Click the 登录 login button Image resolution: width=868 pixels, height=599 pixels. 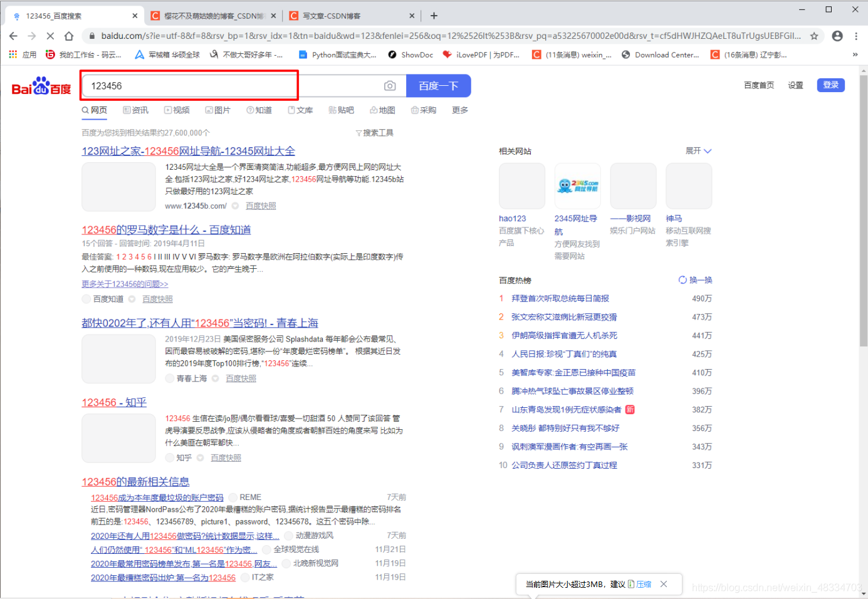click(x=831, y=85)
